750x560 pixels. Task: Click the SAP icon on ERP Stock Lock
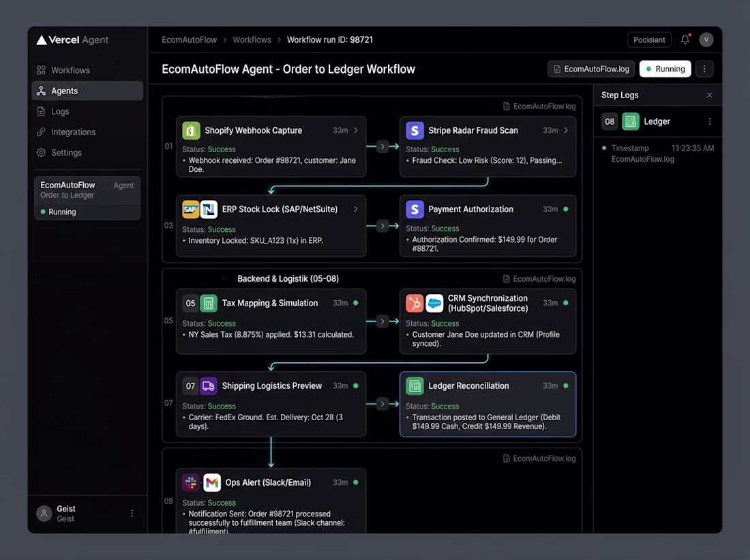tap(190, 209)
